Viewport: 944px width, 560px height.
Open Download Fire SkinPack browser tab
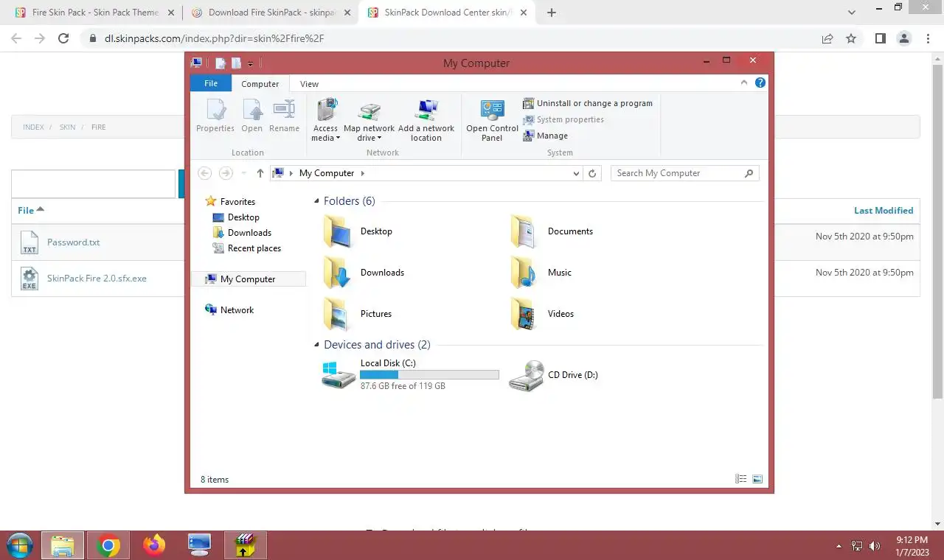click(269, 13)
